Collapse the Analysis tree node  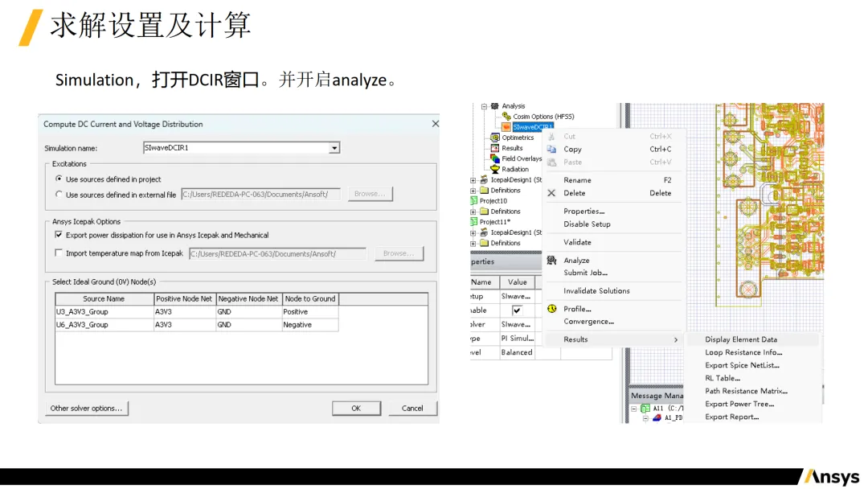click(x=484, y=106)
